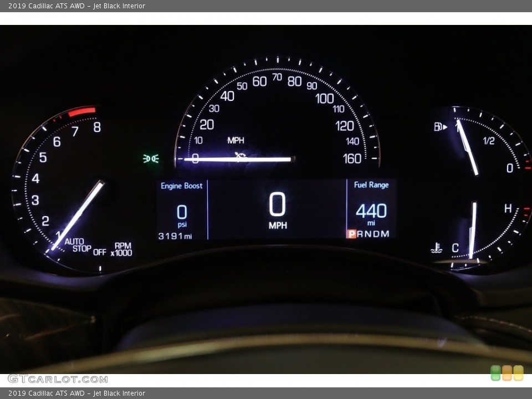Click the Fuel Range label

pos(371,185)
